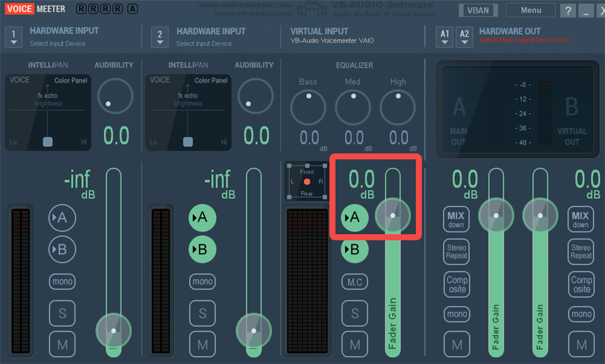Toggle bus B routing on Input 1

62,249
